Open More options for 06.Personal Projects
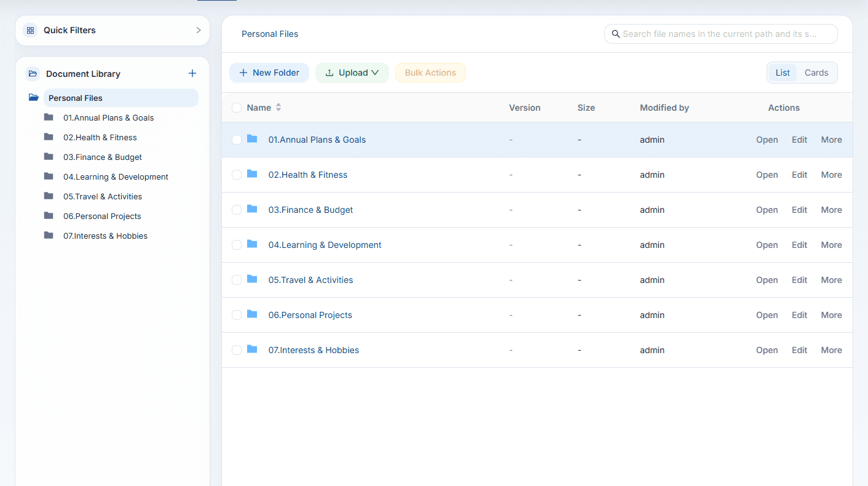868x486 pixels. tap(831, 315)
